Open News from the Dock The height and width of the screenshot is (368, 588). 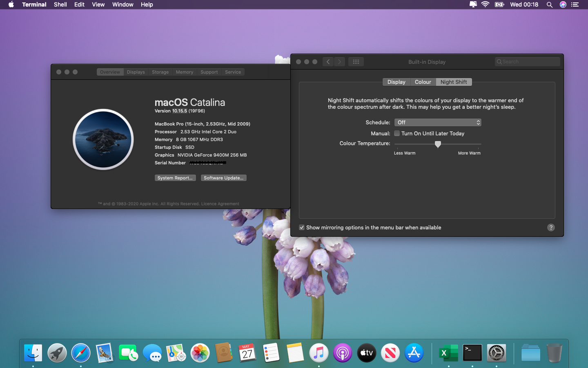tap(390, 353)
